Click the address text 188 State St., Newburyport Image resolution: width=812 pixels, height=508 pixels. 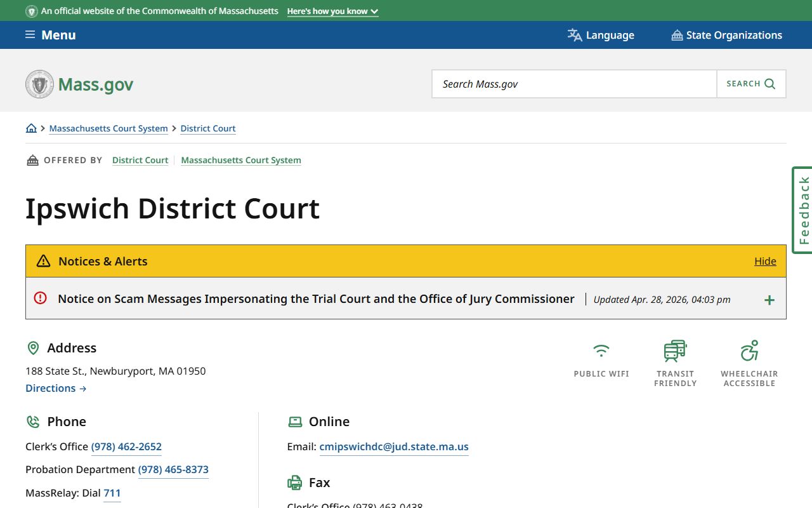(x=115, y=371)
